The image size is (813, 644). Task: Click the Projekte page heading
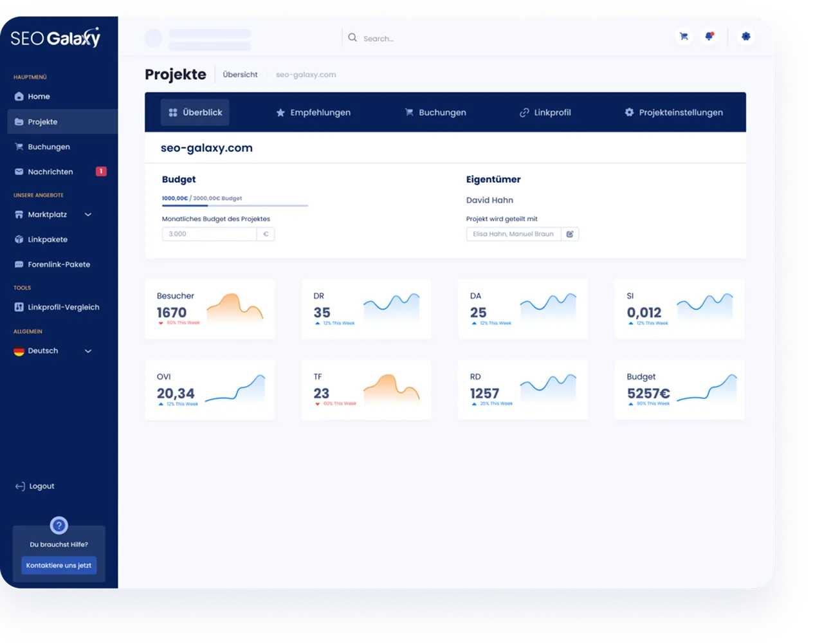(176, 75)
